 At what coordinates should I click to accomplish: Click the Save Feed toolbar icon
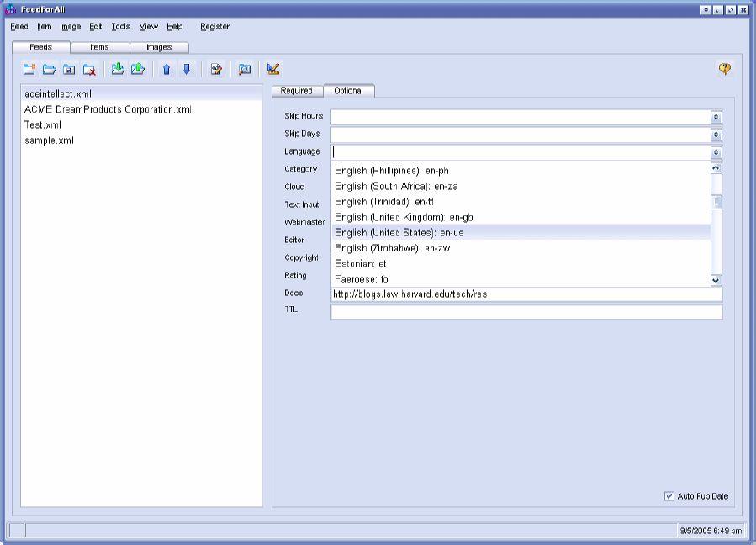[69, 70]
